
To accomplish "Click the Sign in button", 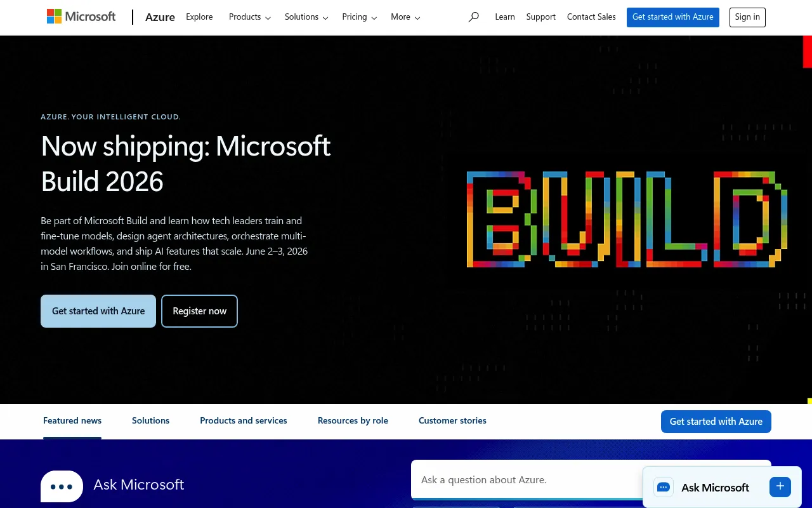I will (747, 17).
